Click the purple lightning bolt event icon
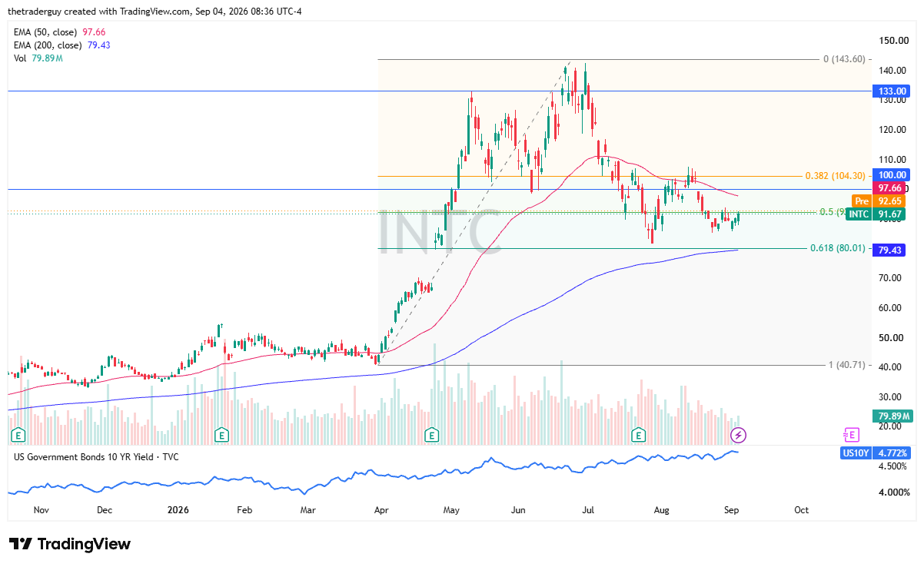Viewport: 924px width, 567px height. point(738,436)
